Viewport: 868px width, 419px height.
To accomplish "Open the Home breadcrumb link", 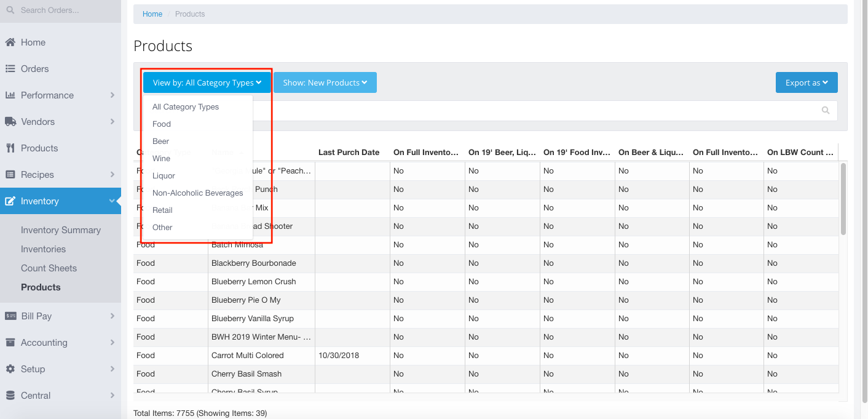I will tap(152, 14).
